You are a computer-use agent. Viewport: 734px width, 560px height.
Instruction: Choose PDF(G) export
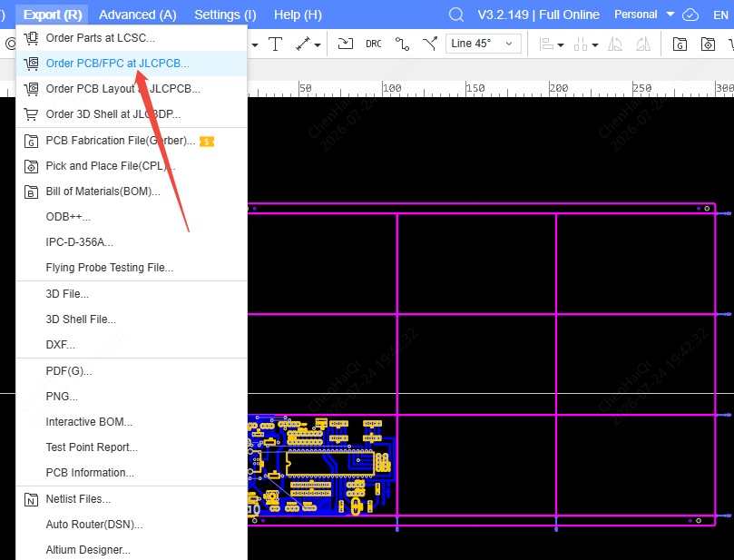[x=132, y=371]
